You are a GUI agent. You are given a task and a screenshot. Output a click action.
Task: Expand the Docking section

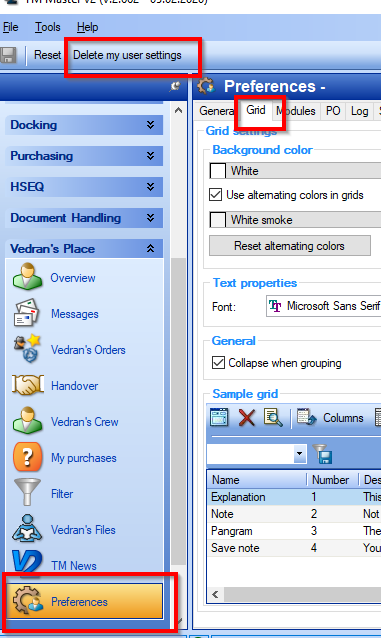tap(84, 125)
